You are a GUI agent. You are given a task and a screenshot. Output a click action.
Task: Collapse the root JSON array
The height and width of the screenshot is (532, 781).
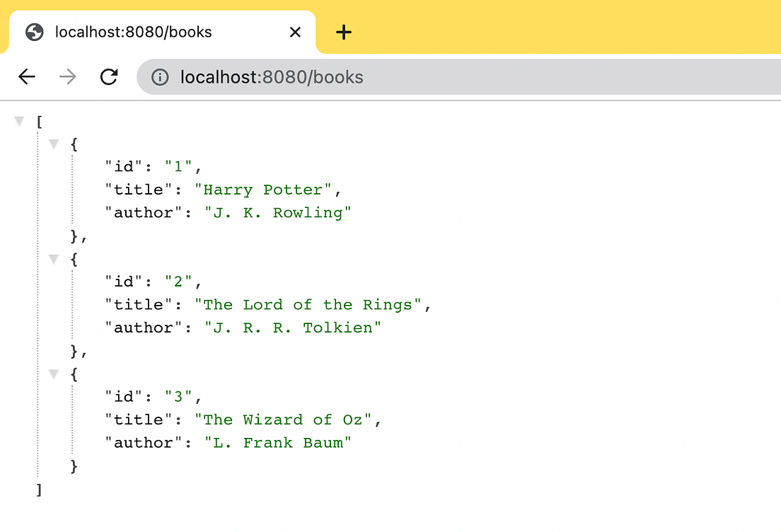19,120
